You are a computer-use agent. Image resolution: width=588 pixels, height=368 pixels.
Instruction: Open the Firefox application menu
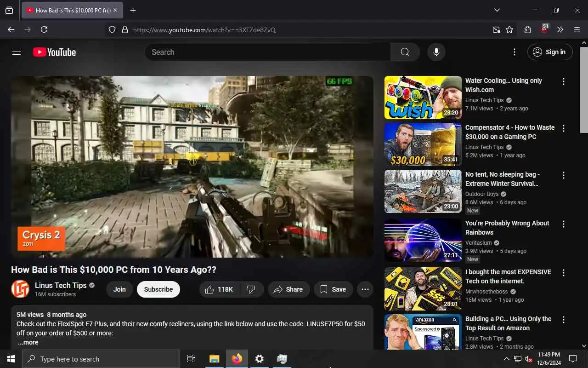pos(577,29)
